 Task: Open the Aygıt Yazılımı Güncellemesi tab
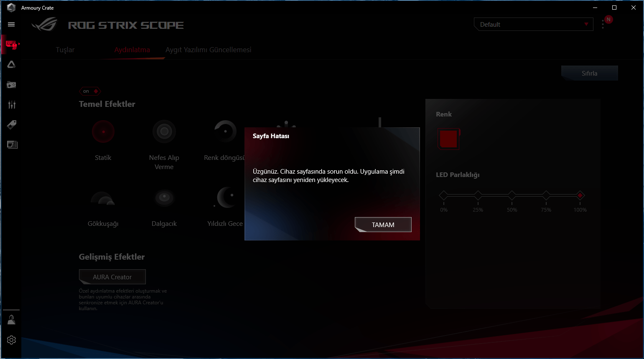tap(209, 50)
